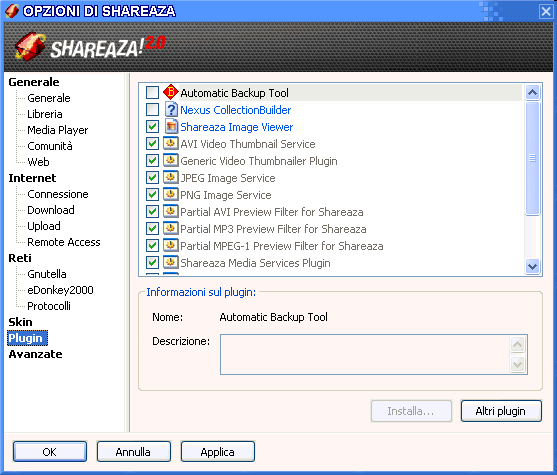Click the Shareaza Media Services Plugin icon
This screenshot has width=557, height=475.
pos(171,263)
